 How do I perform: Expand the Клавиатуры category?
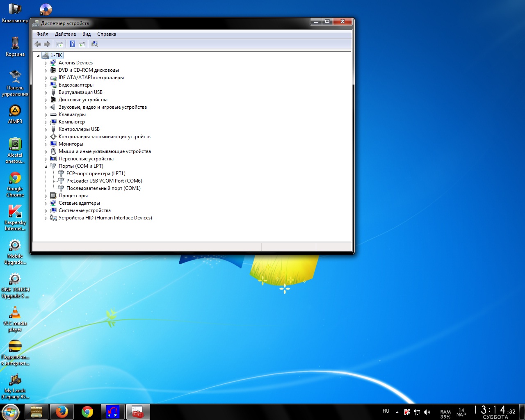coord(46,115)
